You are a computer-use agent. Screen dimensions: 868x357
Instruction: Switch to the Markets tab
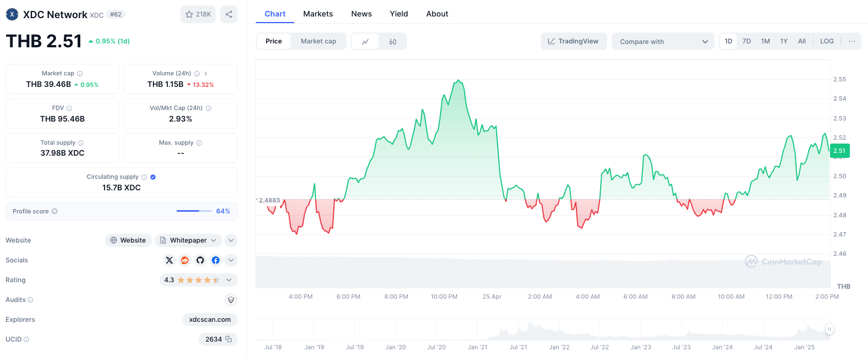pyautogui.click(x=318, y=14)
